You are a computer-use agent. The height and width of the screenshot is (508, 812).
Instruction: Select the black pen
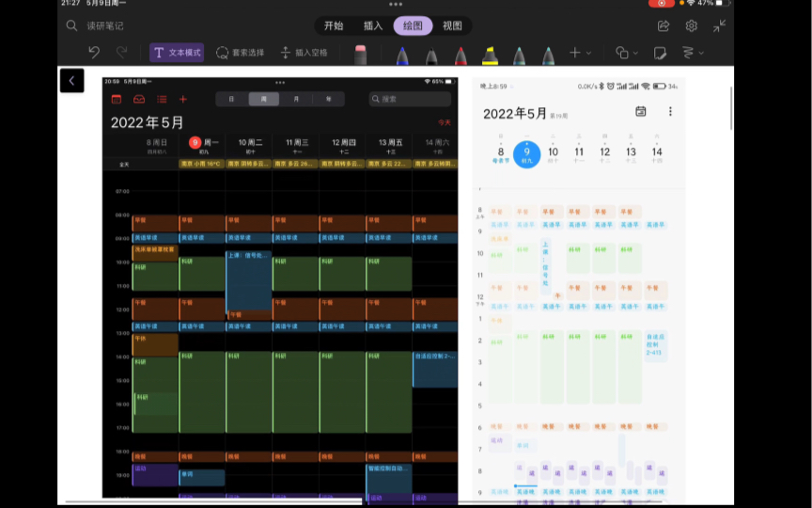point(431,55)
